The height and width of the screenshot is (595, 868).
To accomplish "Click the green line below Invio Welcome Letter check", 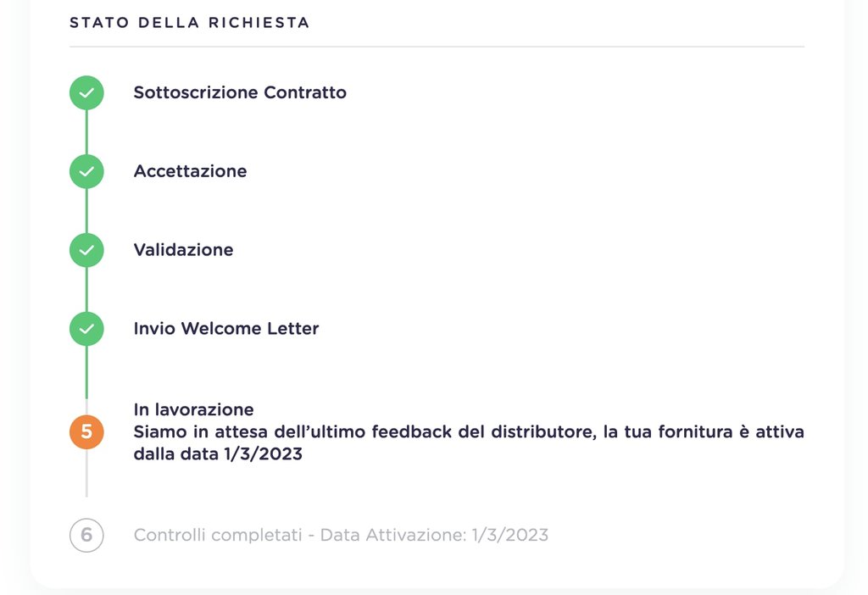I will [86, 373].
